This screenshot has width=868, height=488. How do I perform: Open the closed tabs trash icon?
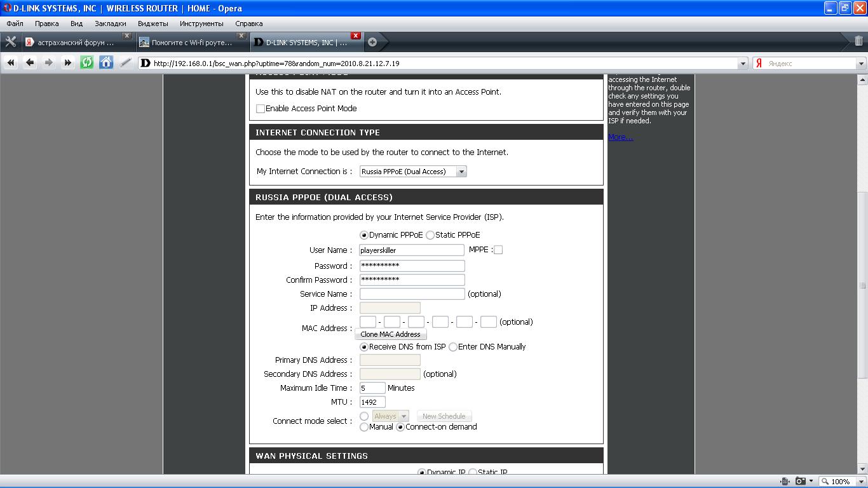click(x=858, y=41)
